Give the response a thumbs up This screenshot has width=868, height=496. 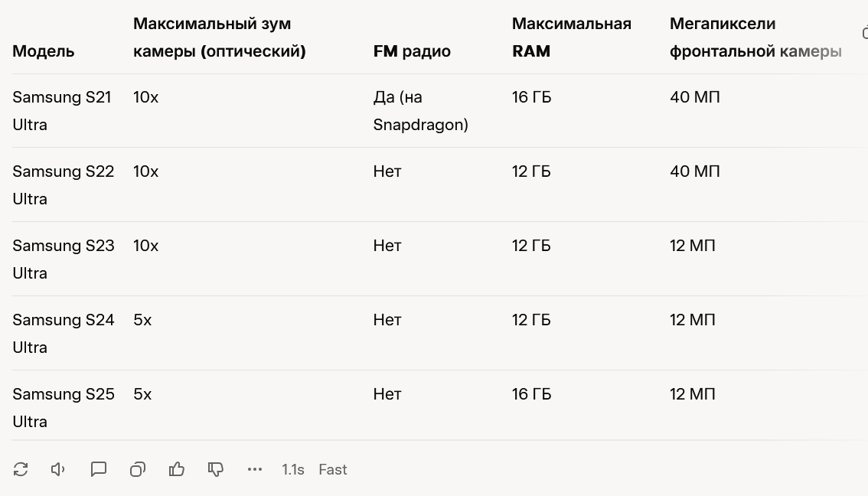coord(177,469)
